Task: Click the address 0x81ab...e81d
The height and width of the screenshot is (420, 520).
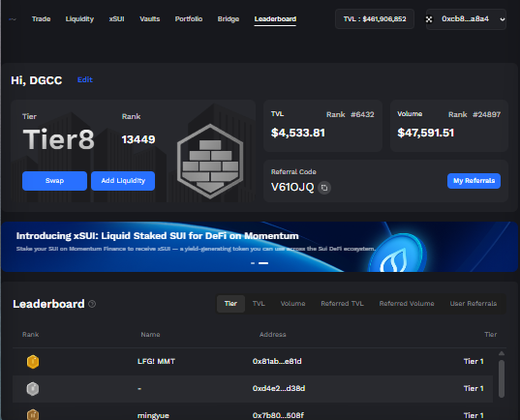Action: coord(277,361)
